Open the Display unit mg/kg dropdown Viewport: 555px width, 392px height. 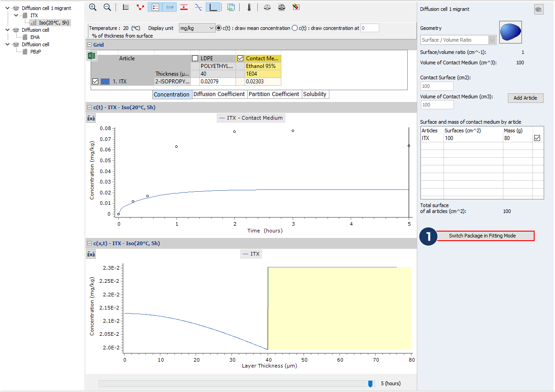point(197,28)
